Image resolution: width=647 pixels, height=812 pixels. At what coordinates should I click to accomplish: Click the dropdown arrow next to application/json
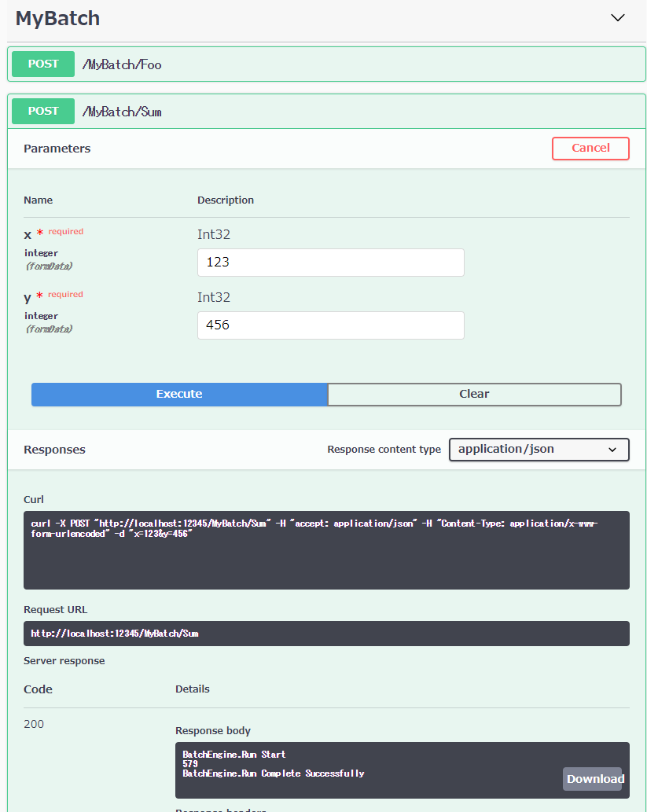click(x=612, y=450)
